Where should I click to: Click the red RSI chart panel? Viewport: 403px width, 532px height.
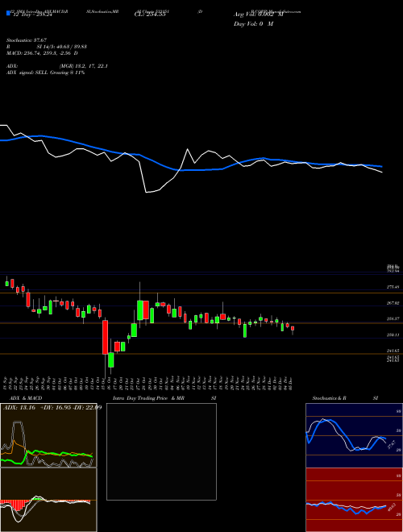click(354, 500)
